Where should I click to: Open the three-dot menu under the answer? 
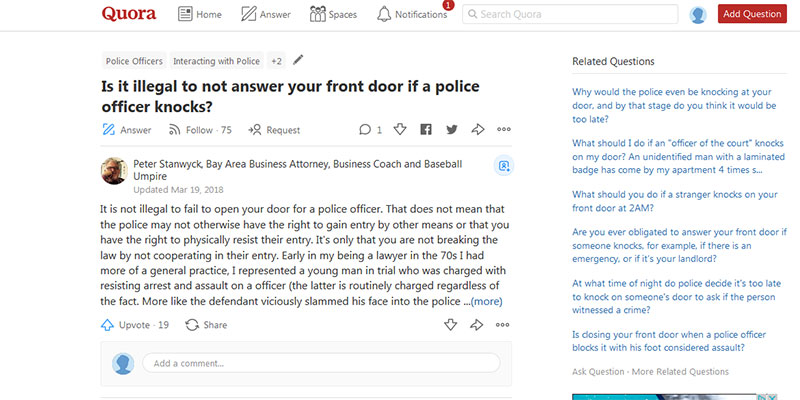(503, 325)
